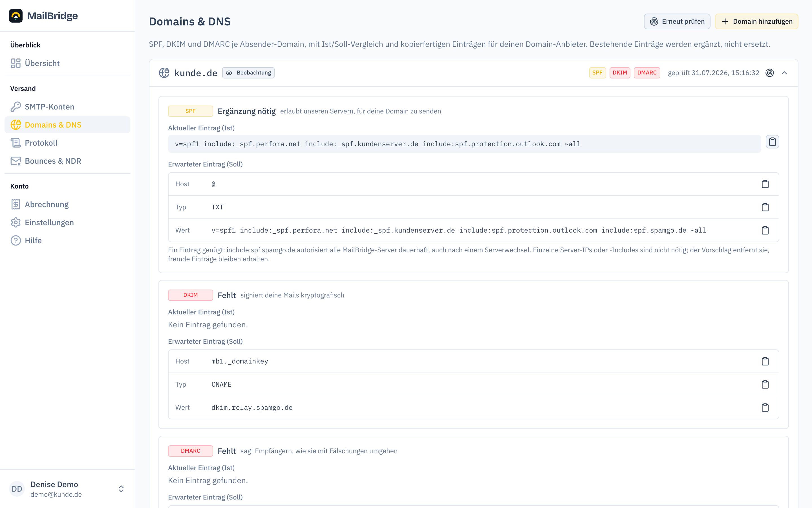Viewport: 812px width, 508px height.
Task: Go to Protokoll page
Action: 67,143
